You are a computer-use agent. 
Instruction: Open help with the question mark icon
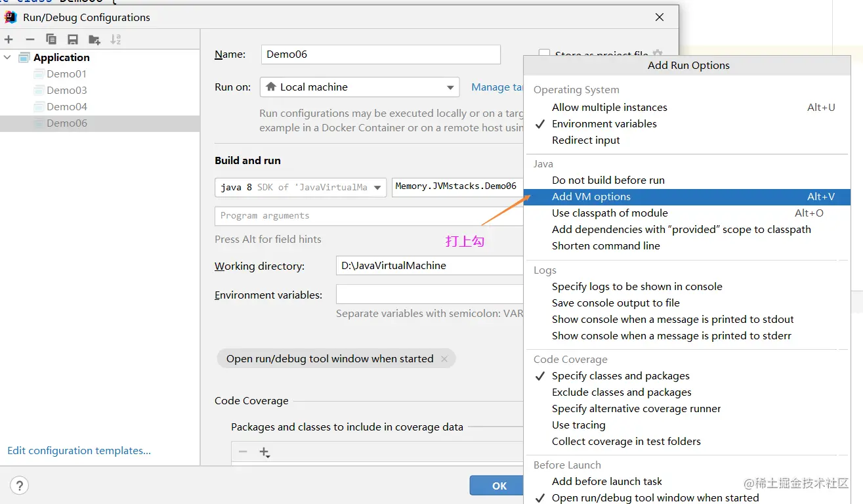20,486
